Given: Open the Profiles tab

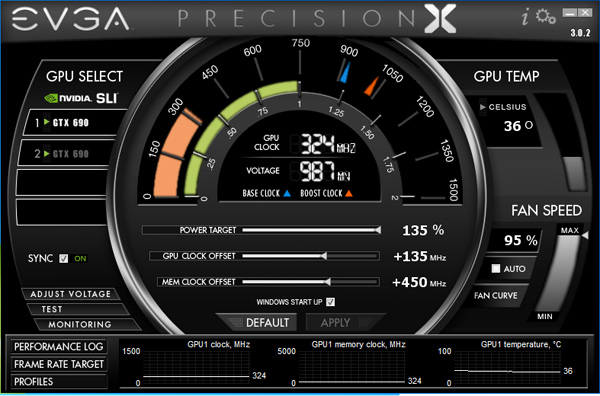Looking at the screenshot, I should (x=59, y=381).
